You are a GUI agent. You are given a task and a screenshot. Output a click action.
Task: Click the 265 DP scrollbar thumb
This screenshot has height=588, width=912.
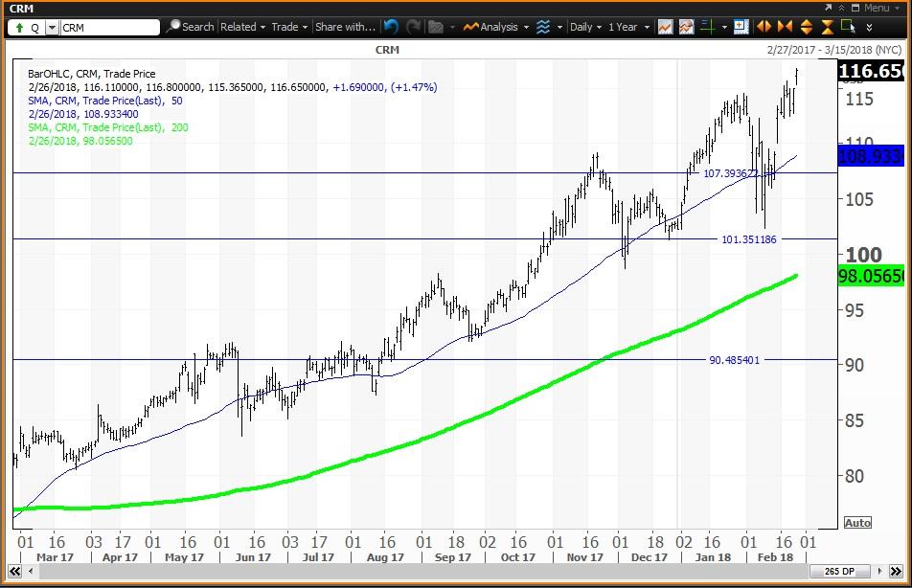click(840, 571)
